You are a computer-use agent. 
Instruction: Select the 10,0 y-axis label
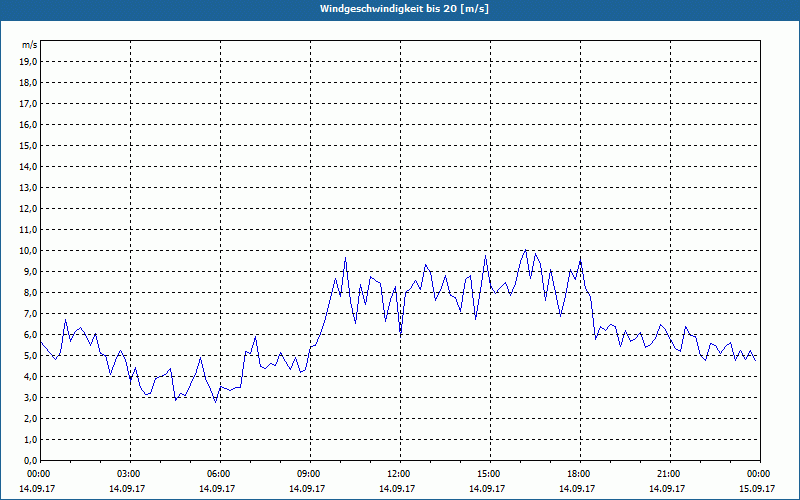tap(28, 251)
